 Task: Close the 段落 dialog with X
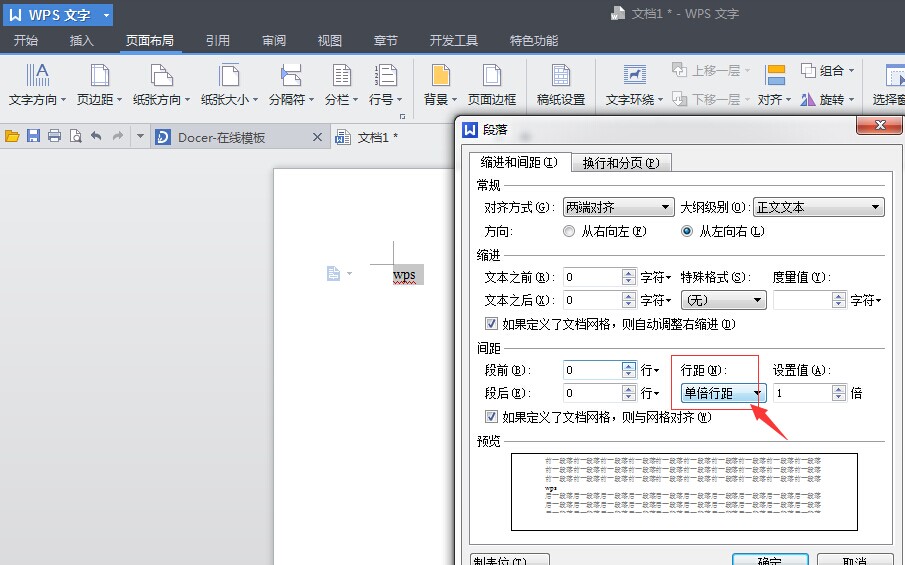click(880, 125)
